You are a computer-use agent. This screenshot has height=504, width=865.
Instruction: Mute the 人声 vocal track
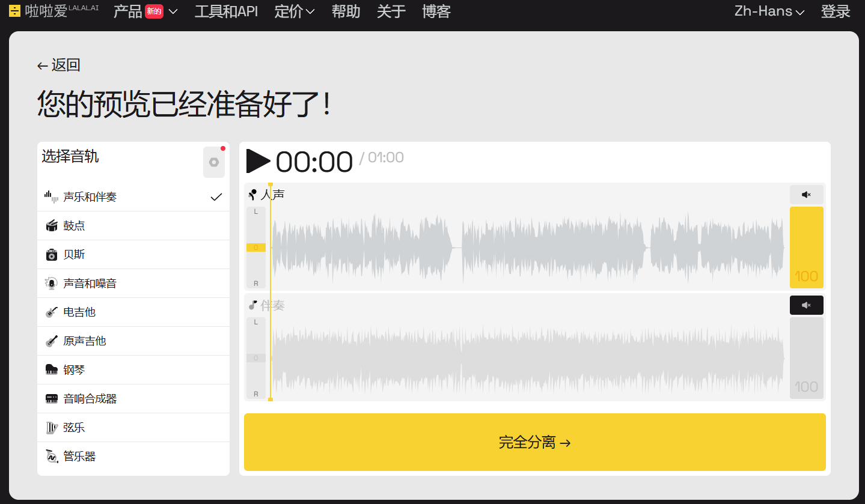(806, 194)
